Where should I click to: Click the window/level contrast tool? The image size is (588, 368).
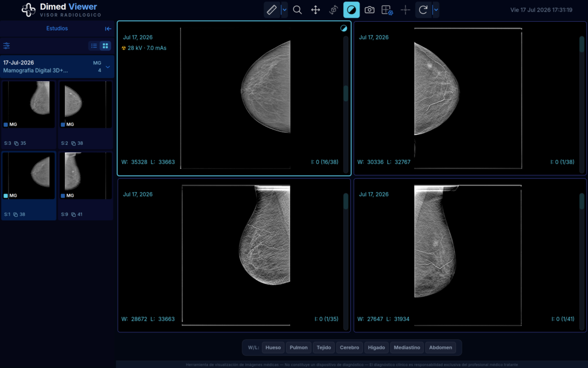[x=351, y=10]
